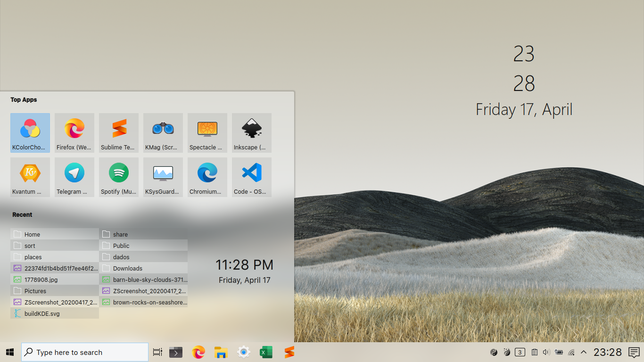
Task: Open 22374fd1b4bd51f7ee46f2... image file
Action: pyautogui.click(x=55, y=268)
